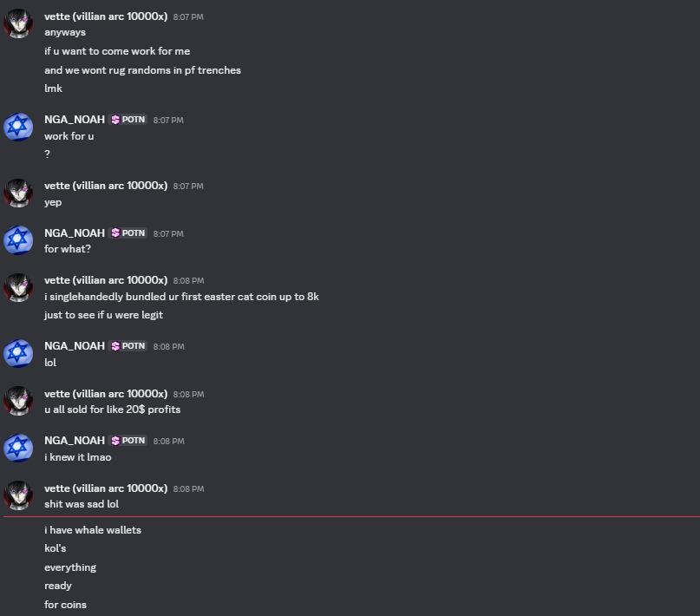This screenshot has height=616, width=700.
Task: Click the POTN badge above "i knew it lmao"
Action: coord(128,441)
